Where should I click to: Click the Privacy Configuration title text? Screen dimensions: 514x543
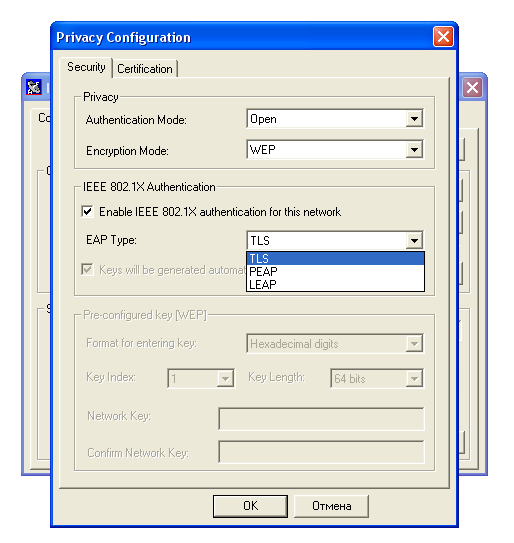click(x=123, y=37)
